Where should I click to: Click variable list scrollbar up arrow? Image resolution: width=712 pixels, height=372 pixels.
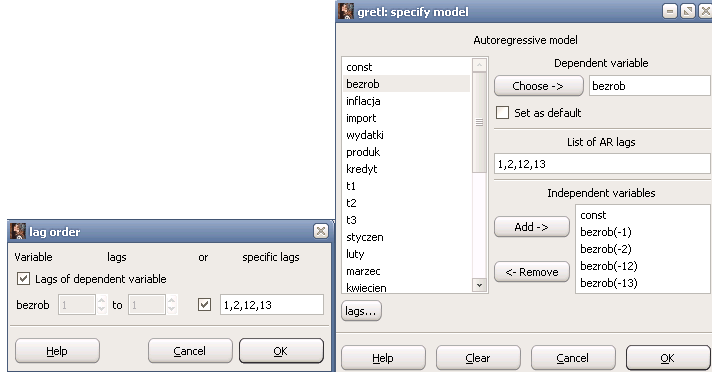click(x=479, y=65)
